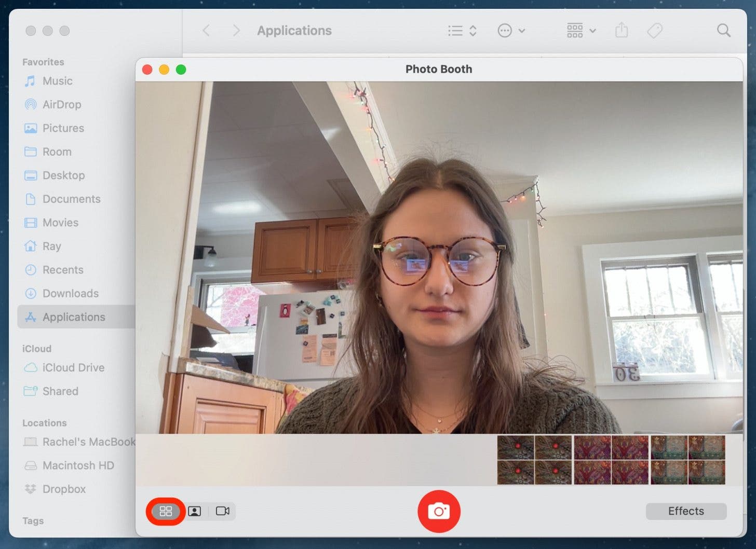This screenshot has width=756, height=549.
Task: Open the Effects panel
Action: pos(685,511)
